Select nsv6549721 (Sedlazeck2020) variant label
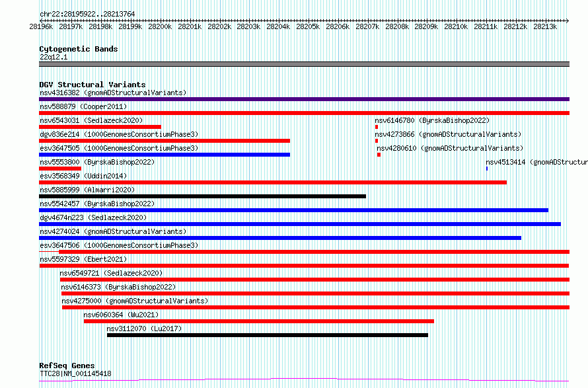This screenshot has width=588, height=388. coord(111,273)
